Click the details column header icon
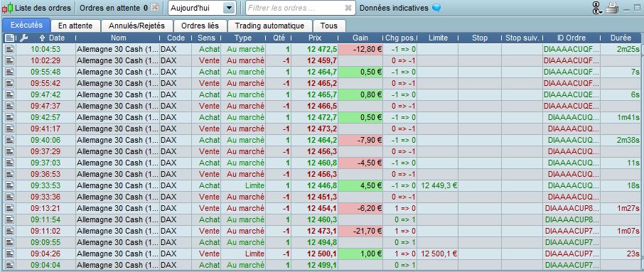The width and height of the screenshot is (644, 272). click(x=9, y=38)
